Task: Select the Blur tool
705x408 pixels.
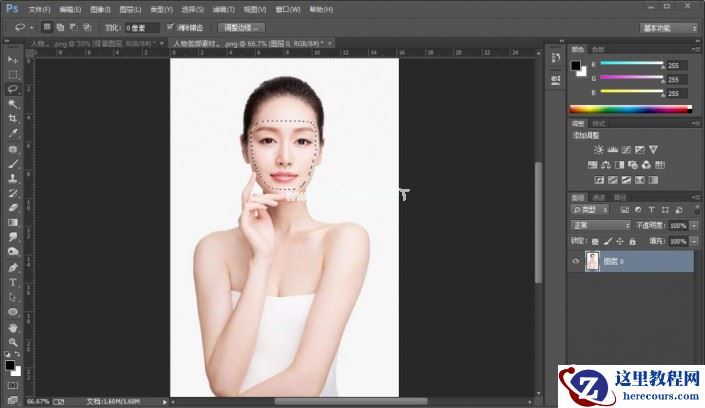Action: [13, 237]
